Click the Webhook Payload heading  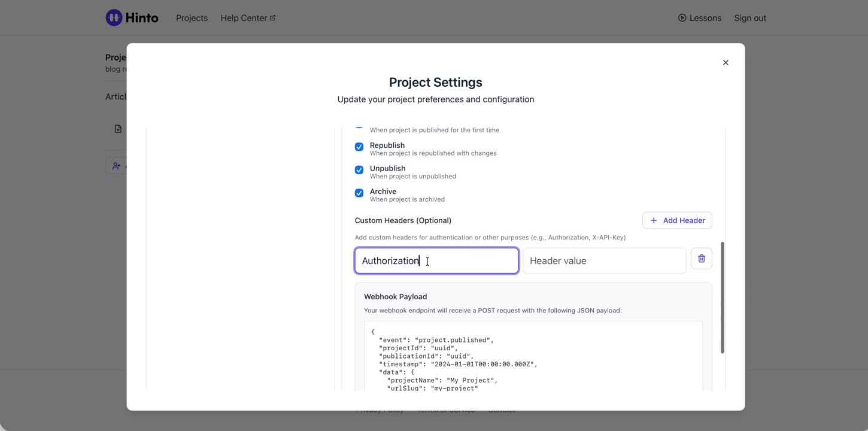[x=395, y=297]
